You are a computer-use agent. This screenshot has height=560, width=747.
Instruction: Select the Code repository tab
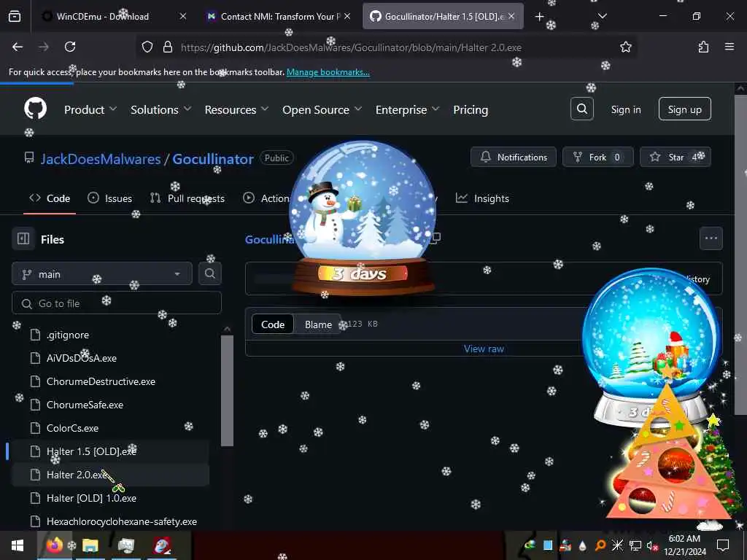[50, 198]
